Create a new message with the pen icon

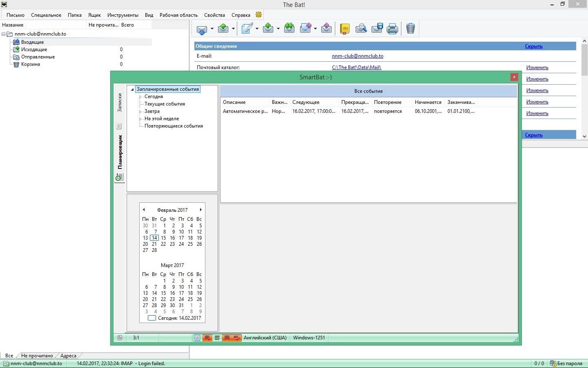point(247,28)
